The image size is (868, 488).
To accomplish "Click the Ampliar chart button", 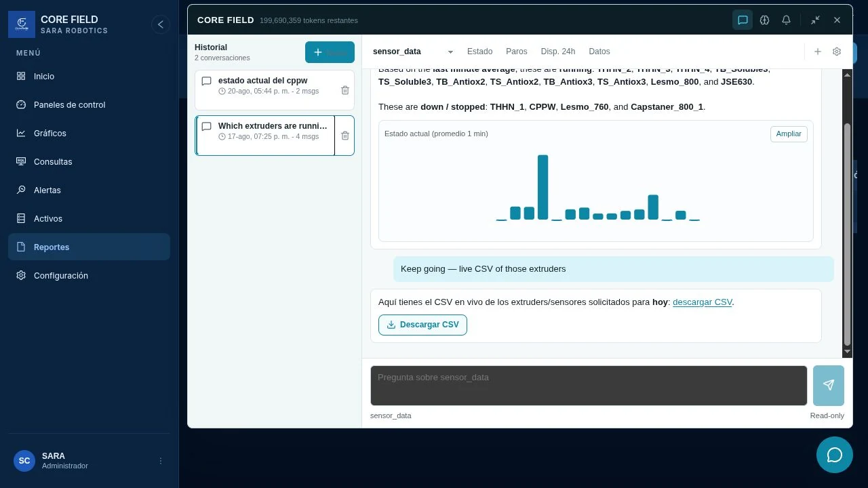I will click(789, 134).
